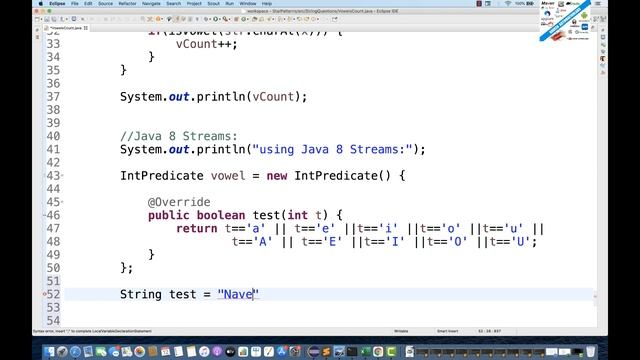Viewport: 640px width, 360px height.
Task: Open the File menu
Action: click(75, 3)
